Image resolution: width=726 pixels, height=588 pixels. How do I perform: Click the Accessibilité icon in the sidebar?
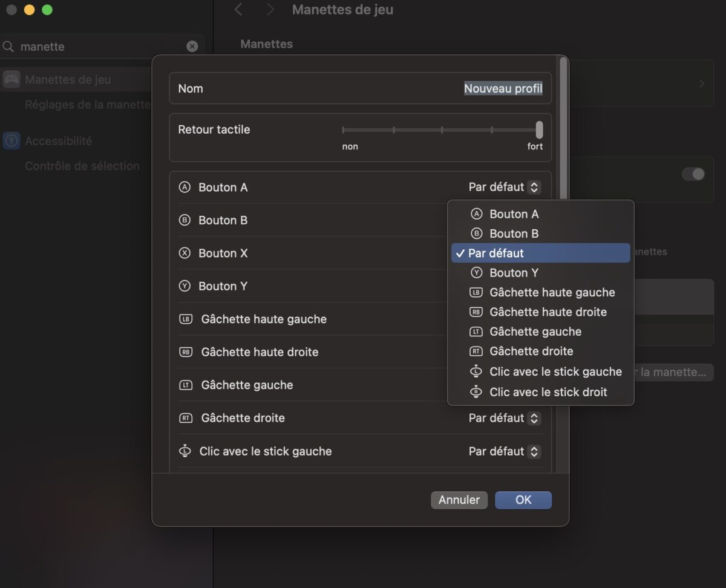pos(11,141)
